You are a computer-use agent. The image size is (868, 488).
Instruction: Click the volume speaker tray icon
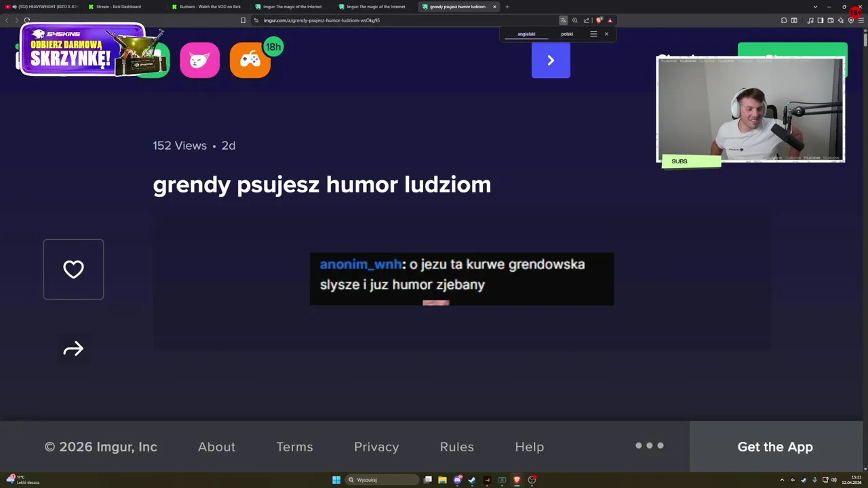833,480
